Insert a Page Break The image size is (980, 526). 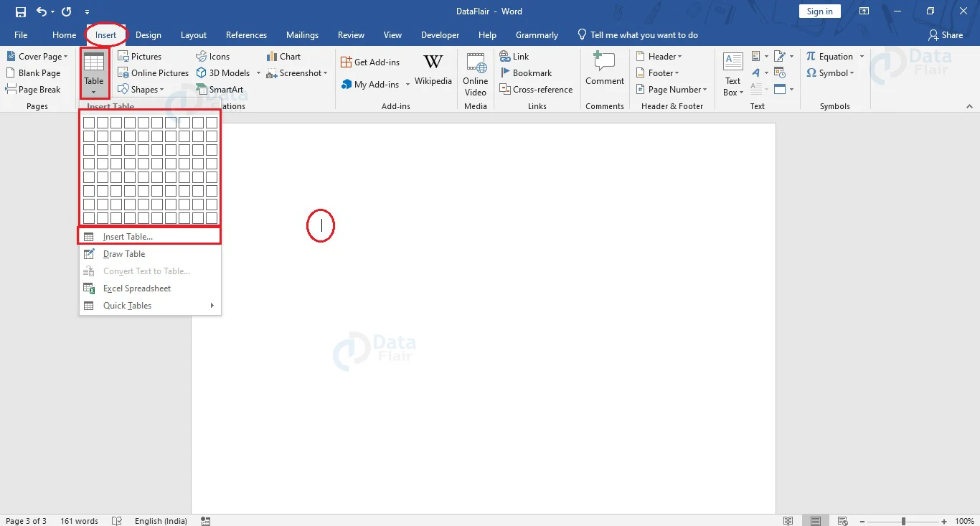tap(33, 89)
